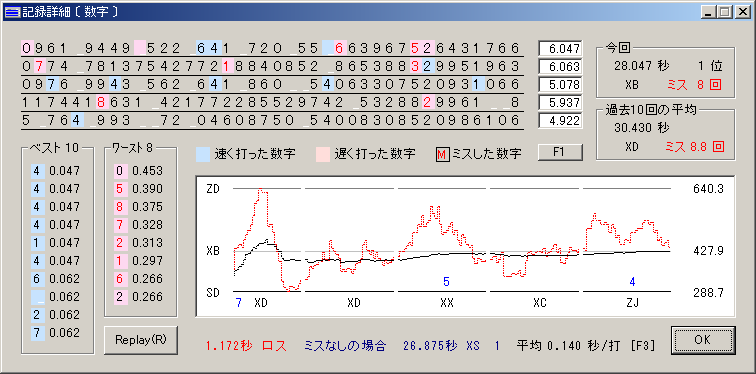Click the 640.3 graph scale value
The image size is (756, 374).
point(708,189)
